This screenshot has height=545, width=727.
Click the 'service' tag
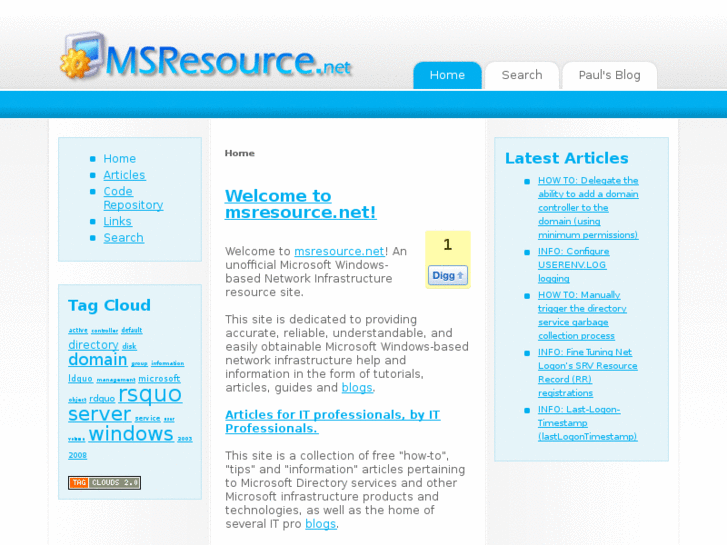pos(147,418)
